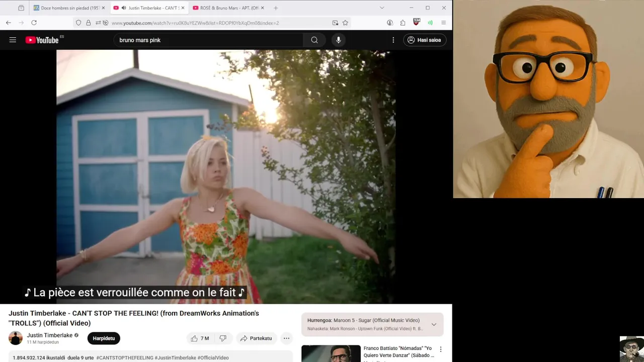644x362 pixels.
Task: Dislike the video with thumbs-down
Action: point(223,338)
